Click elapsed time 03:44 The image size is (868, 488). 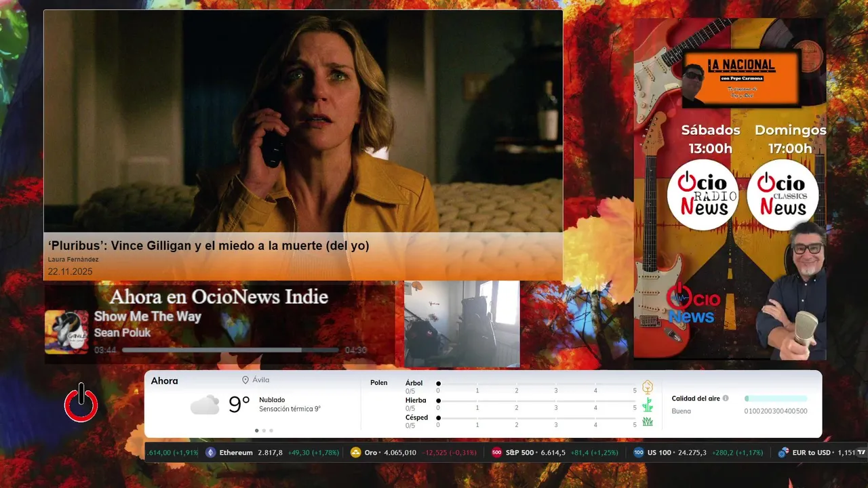point(105,350)
